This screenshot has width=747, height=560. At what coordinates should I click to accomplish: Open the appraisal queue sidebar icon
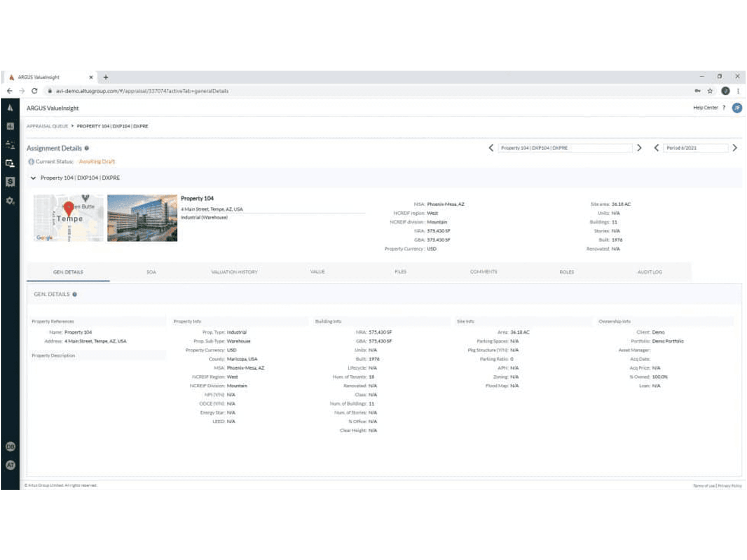coord(10,164)
